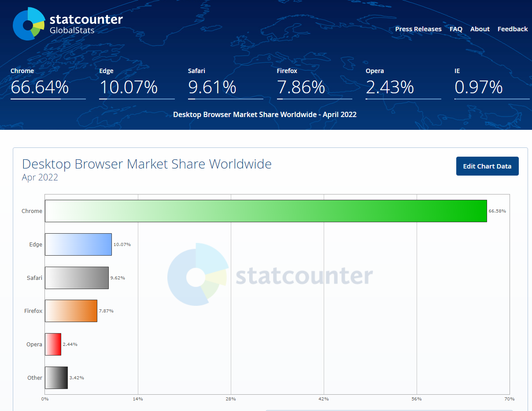The image size is (532, 411).
Task: Go to the About page
Action: pyautogui.click(x=480, y=29)
